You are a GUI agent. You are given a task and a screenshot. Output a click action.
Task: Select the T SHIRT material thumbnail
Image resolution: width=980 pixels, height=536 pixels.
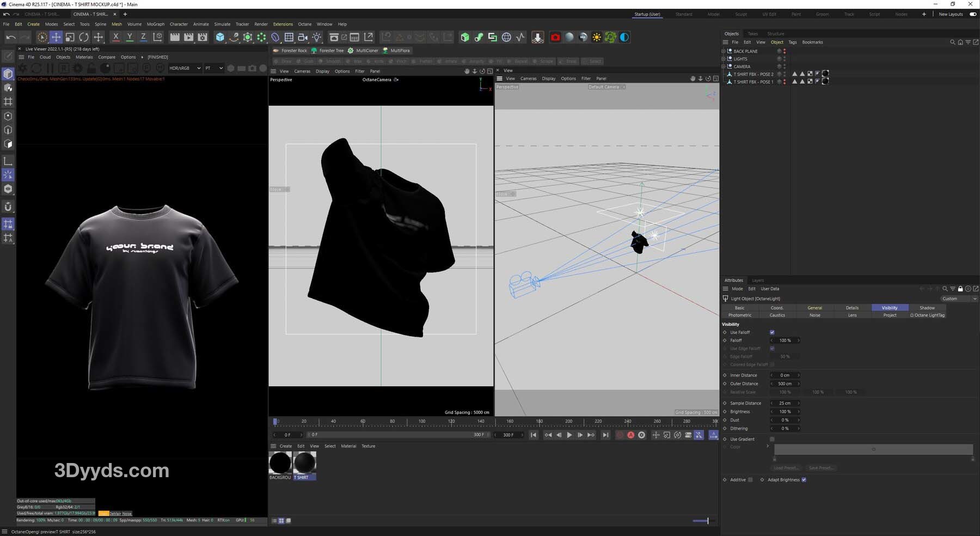pos(304,464)
